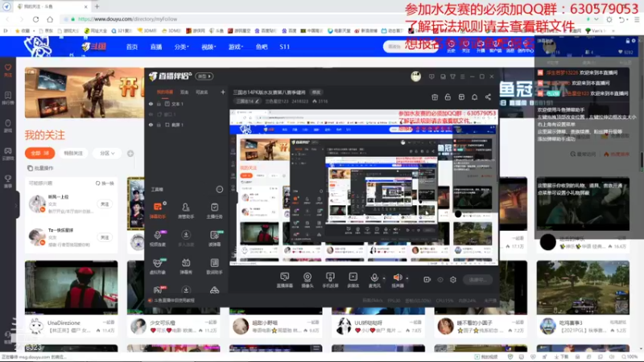Viewport: 644px width, 362px height.
Task: Open the 分区 dropdown filter
Action: click(107, 153)
